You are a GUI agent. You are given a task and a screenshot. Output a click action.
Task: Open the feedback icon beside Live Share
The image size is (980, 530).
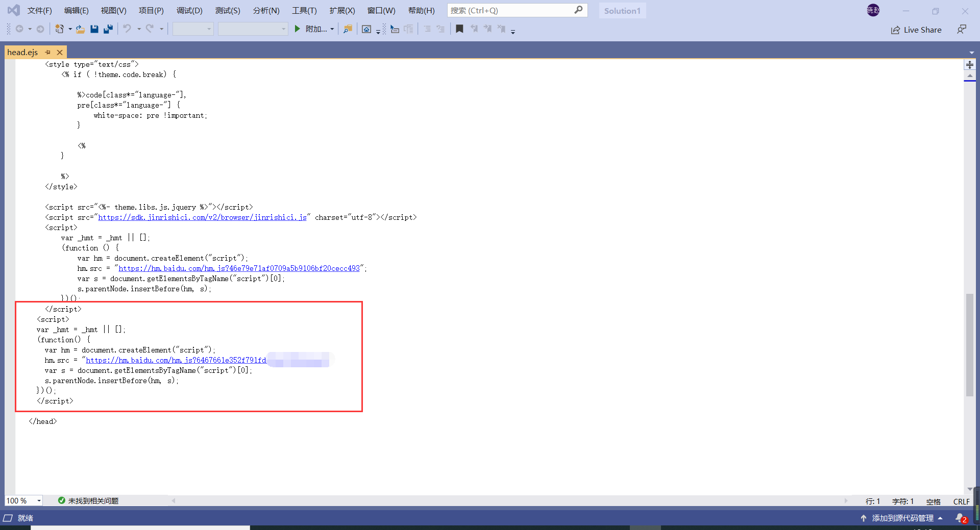[x=962, y=30]
